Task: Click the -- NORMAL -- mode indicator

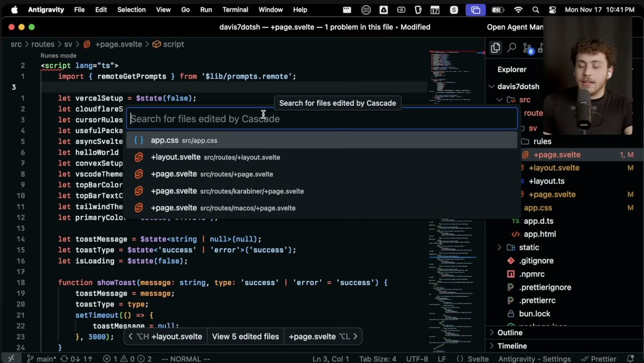Action: pos(185,358)
